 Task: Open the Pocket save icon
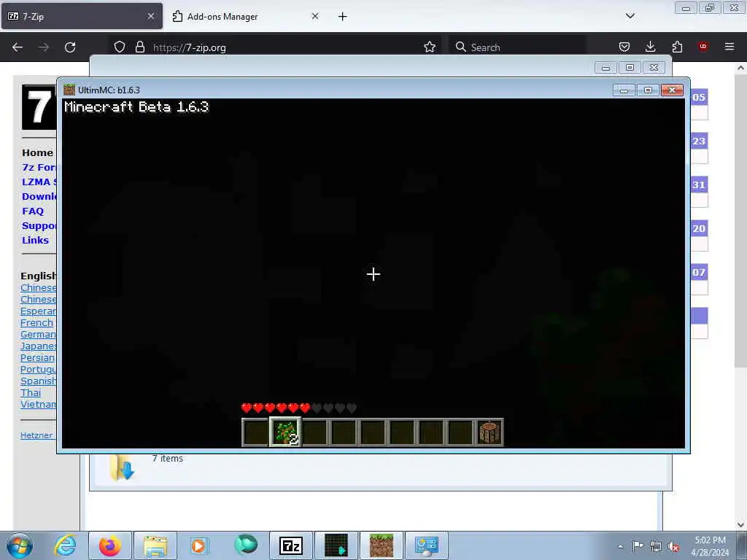(624, 47)
